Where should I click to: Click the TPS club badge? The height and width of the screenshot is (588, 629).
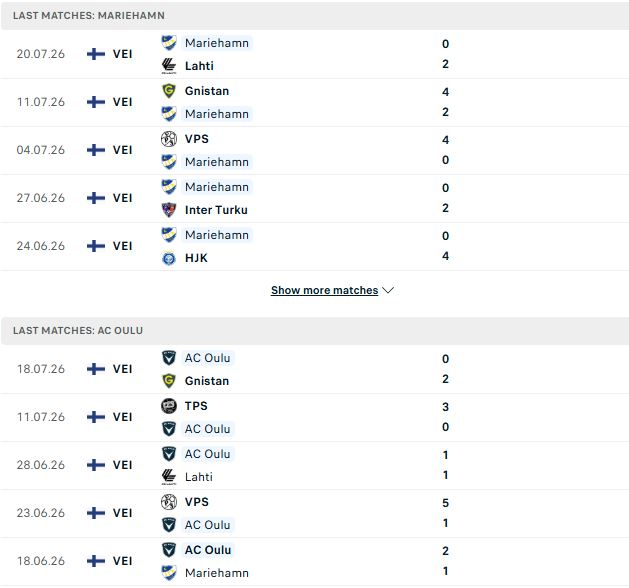click(168, 406)
